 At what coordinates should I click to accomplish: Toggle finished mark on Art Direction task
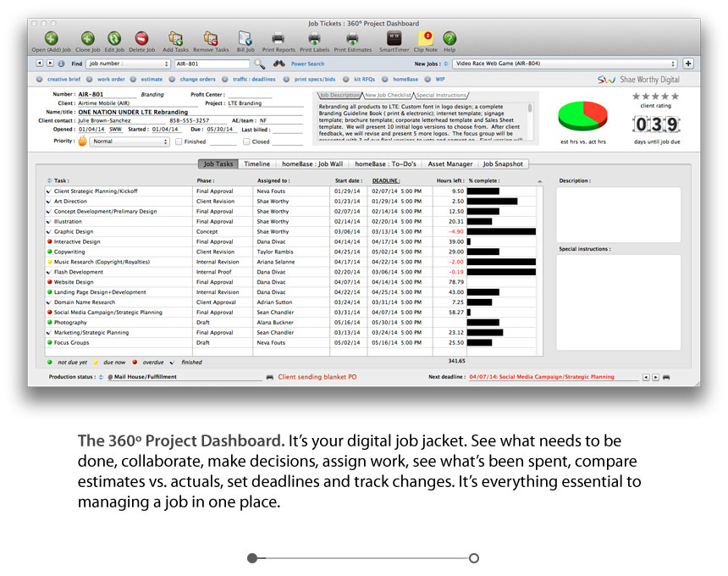point(49,202)
